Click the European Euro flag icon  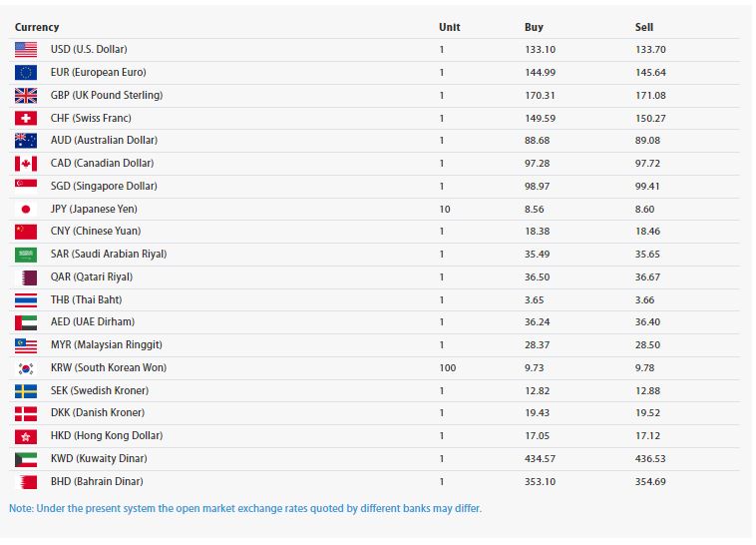click(26, 72)
